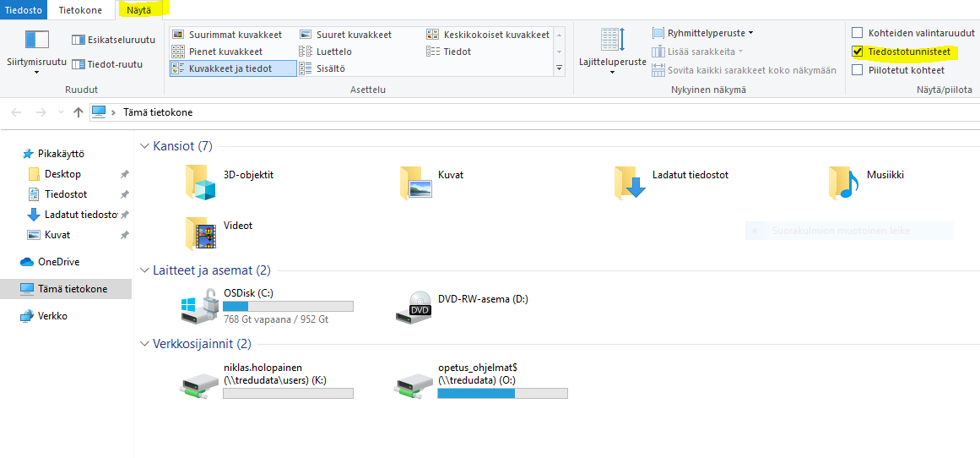Select the DVD-RW-asema (D:) drive icon
Screen dimensions: 980x458
coord(415,308)
